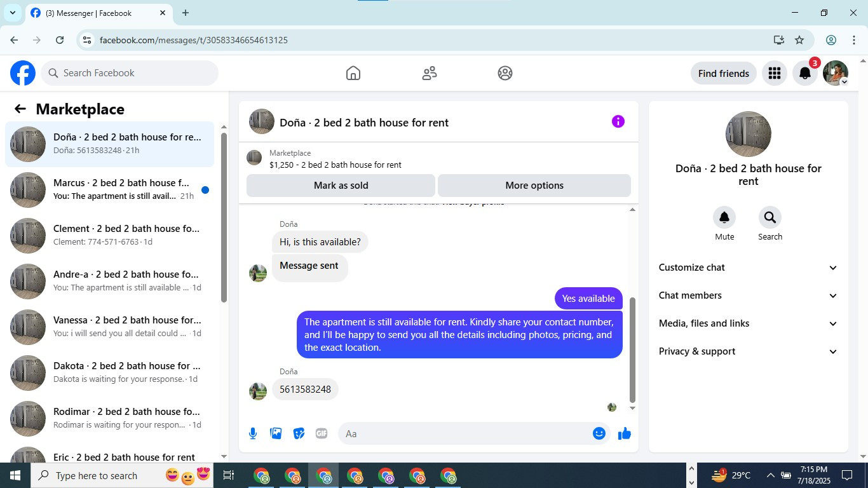868x488 pixels.
Task: Choose a sticker icon
Action: click(x=299, y=433)
